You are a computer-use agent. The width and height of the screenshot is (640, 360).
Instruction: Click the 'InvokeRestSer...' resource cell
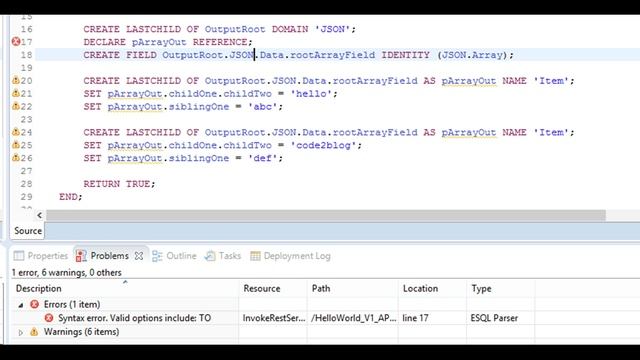point(274,318)
